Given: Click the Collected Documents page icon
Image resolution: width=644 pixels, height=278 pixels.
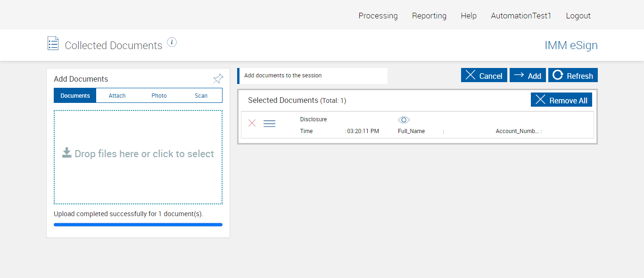Looking at the screenshot, I should [x=53, y=43].
